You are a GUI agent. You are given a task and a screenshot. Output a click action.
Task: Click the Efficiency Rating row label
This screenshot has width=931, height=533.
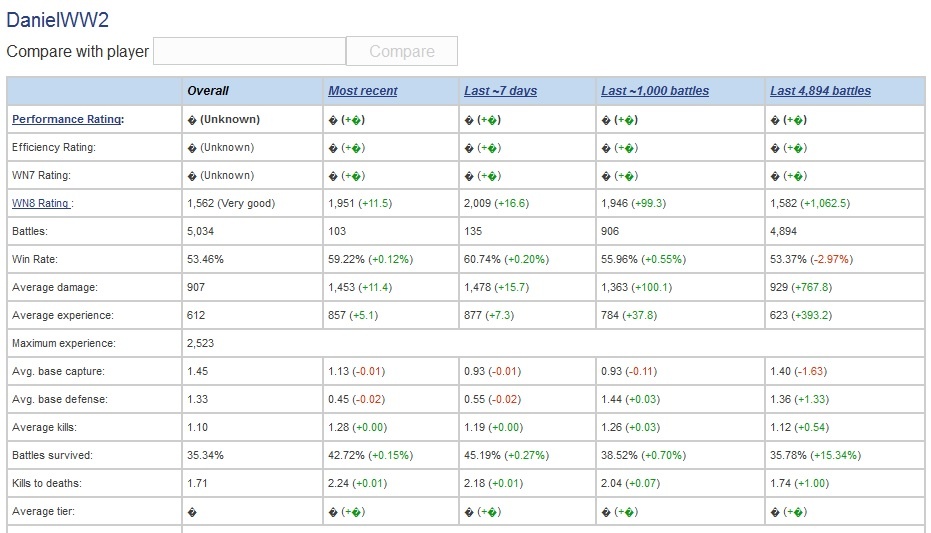(55, 147)
